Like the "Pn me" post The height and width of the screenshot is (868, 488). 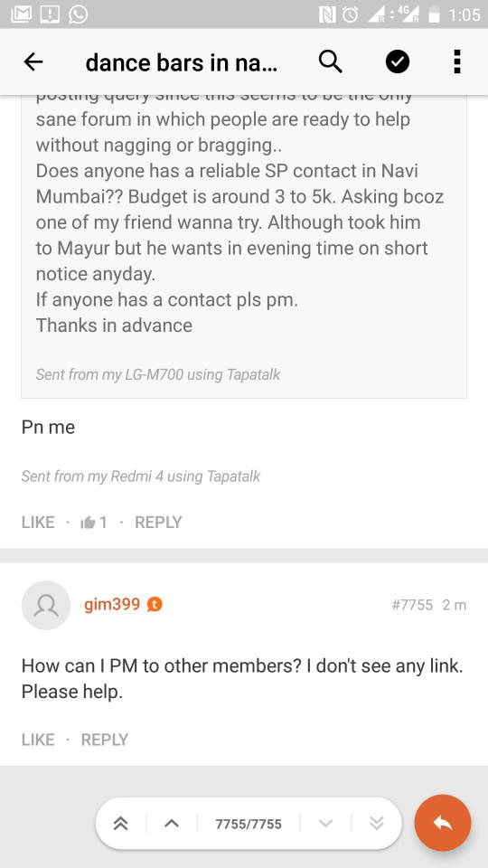tap(38, 522)
